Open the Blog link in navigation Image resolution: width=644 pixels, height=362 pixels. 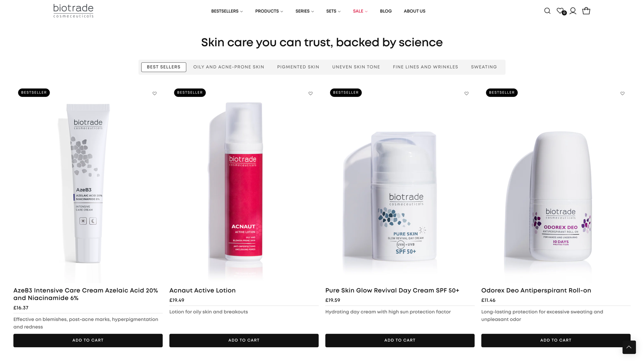point(386,11)
